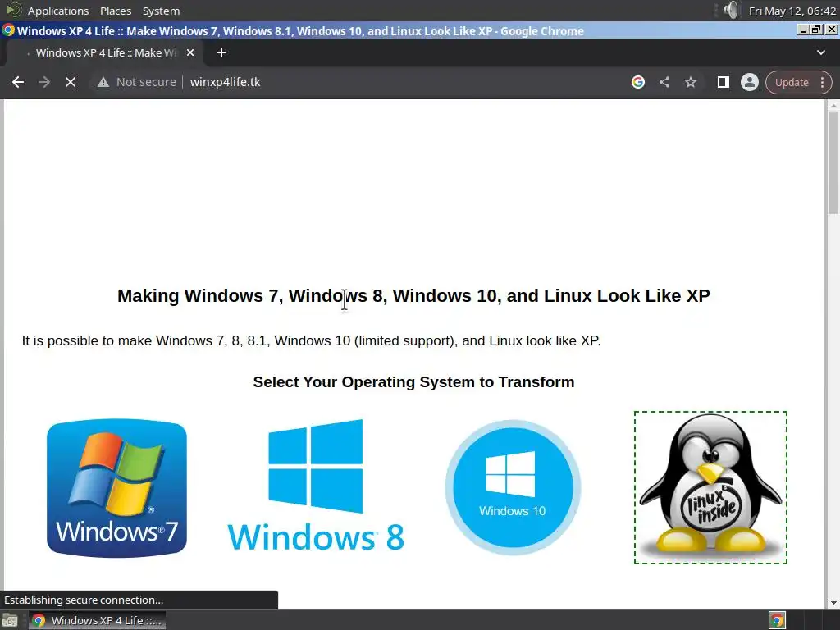Screen dimensions: 840x630
Task: Select the Windows XP 4 Life taskbar entry
Action: pyautogui.click(x=97, y=620)
